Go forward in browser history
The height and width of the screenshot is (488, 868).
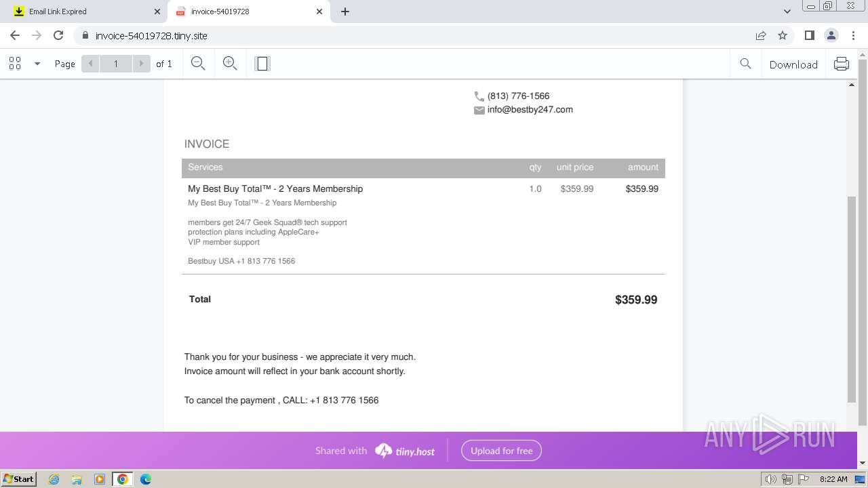coord(37,35)
